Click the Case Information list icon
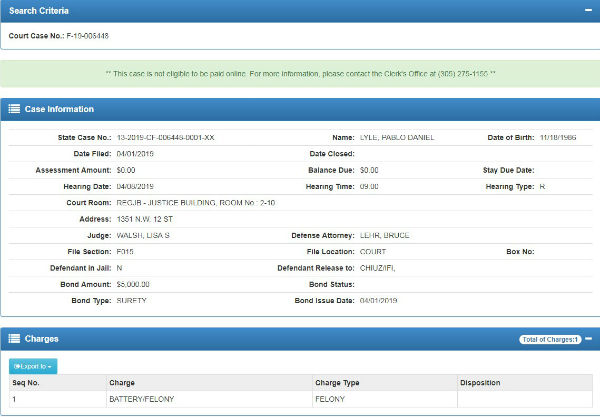This screenshot has height=418, width=600. (14, 109)
